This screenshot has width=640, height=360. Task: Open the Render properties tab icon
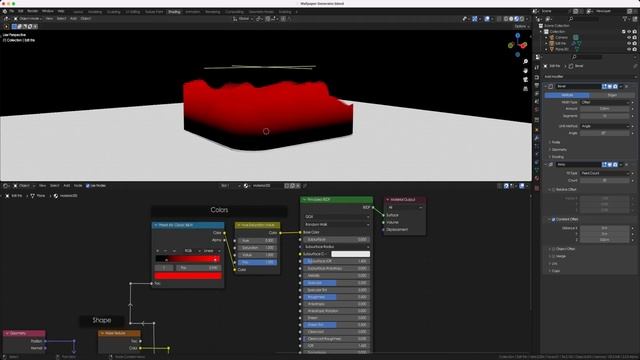(537, 77)
